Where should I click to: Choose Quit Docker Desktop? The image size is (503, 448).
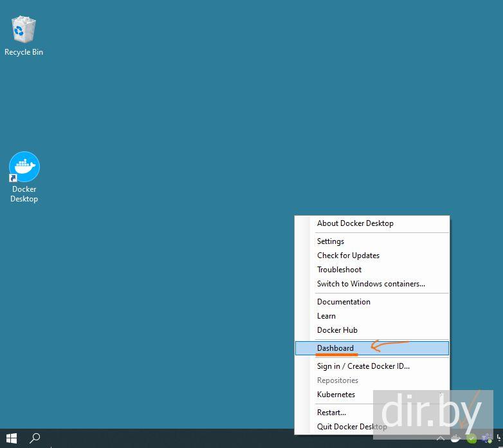coord(372,427)
